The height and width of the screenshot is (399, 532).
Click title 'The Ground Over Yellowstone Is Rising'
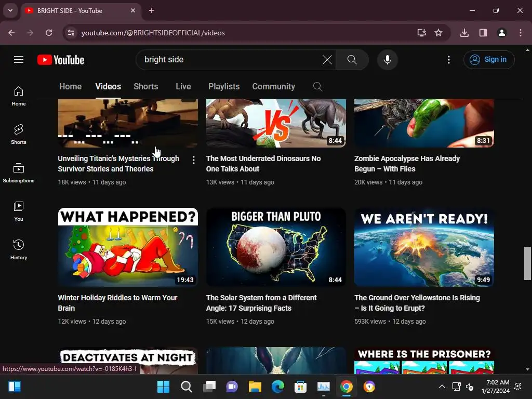coord(417,303)
